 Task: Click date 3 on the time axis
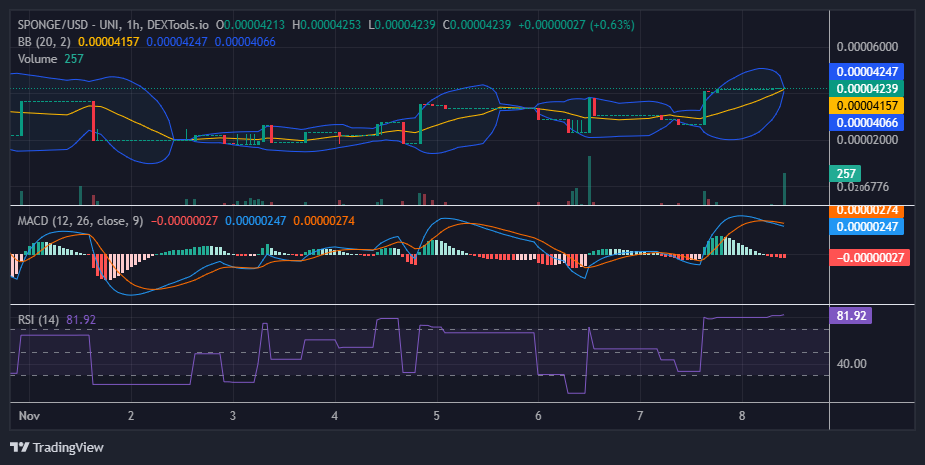pyautogui.click(x=233, y=416)
